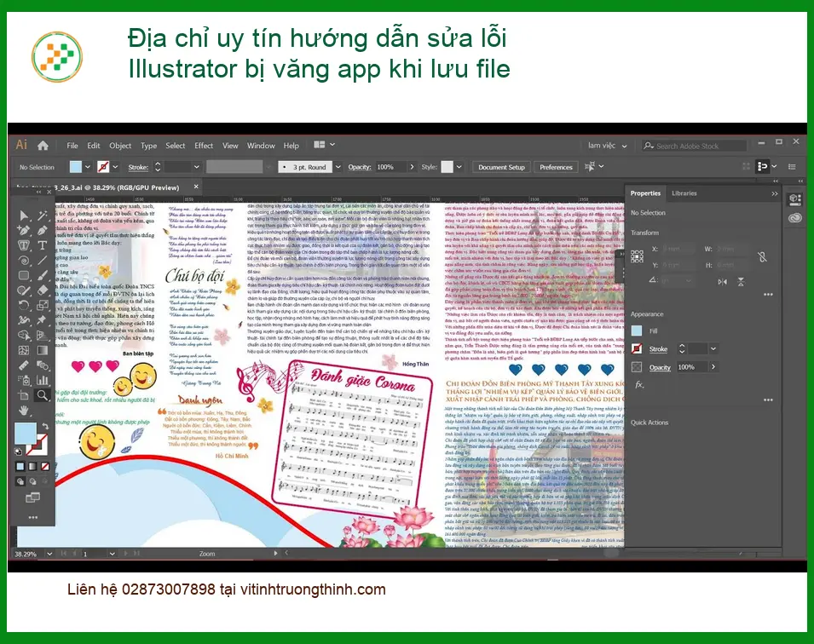Set paint mode to None
This screenshot has height=644, width=814.
[45, 466]
